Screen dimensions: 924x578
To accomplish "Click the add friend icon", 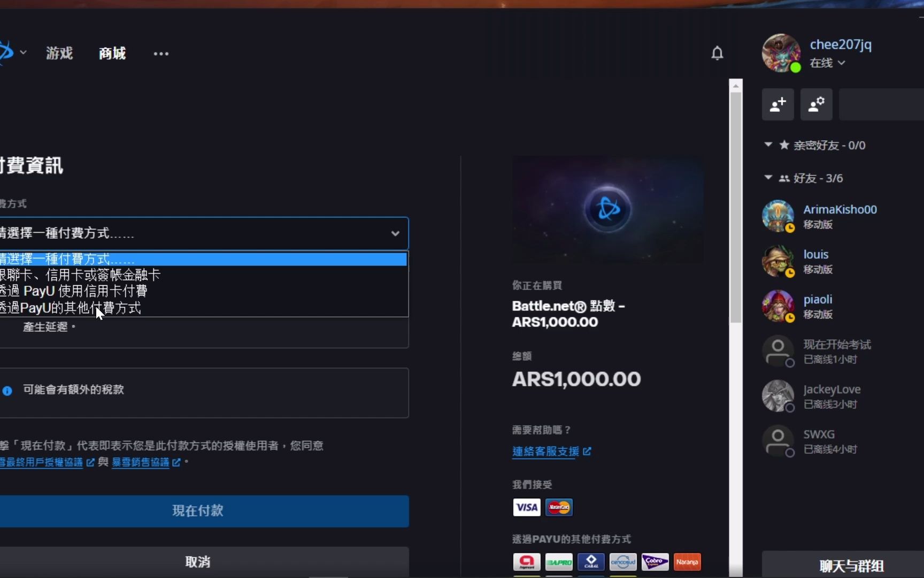I will click(778, 104).
